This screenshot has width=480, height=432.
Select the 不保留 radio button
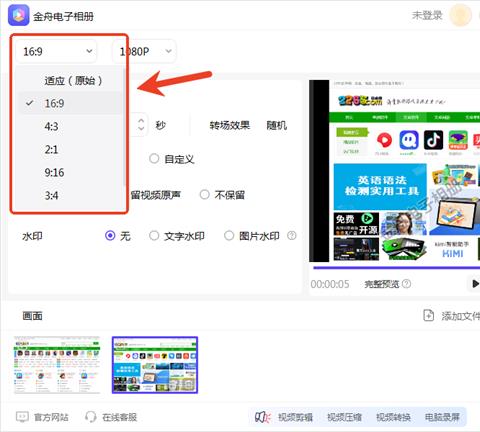point(204,195)
